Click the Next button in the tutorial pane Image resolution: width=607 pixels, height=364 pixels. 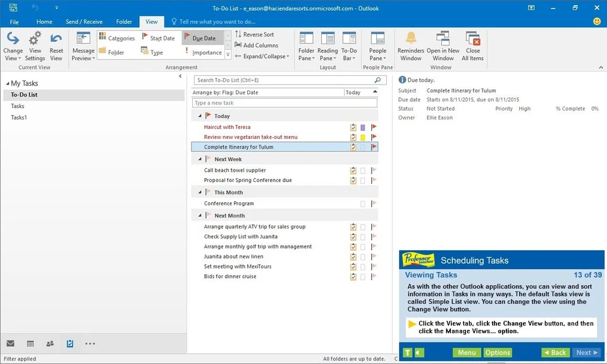click(x=586, y=352)
